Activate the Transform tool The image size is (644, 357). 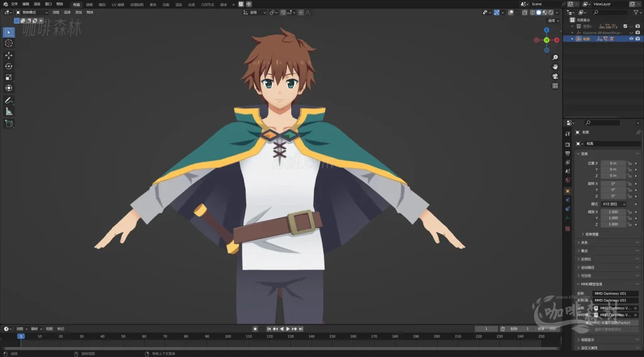point(9,88)
